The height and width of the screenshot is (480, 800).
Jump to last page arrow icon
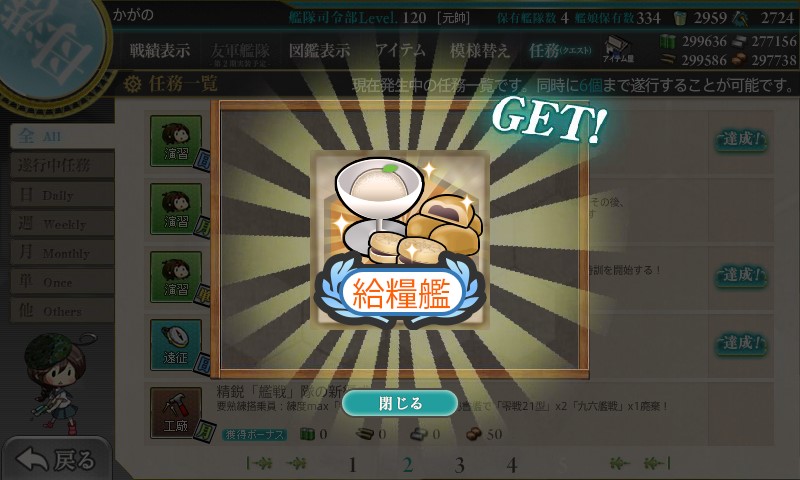[657, 463]
